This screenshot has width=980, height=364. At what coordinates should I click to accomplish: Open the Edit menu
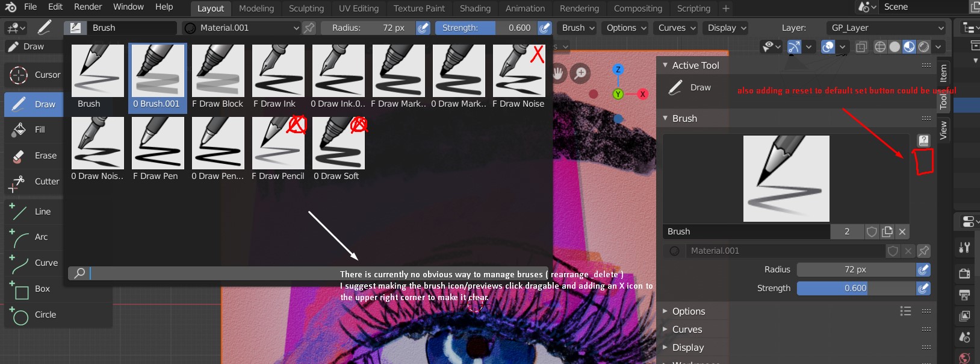coord(55,7)
